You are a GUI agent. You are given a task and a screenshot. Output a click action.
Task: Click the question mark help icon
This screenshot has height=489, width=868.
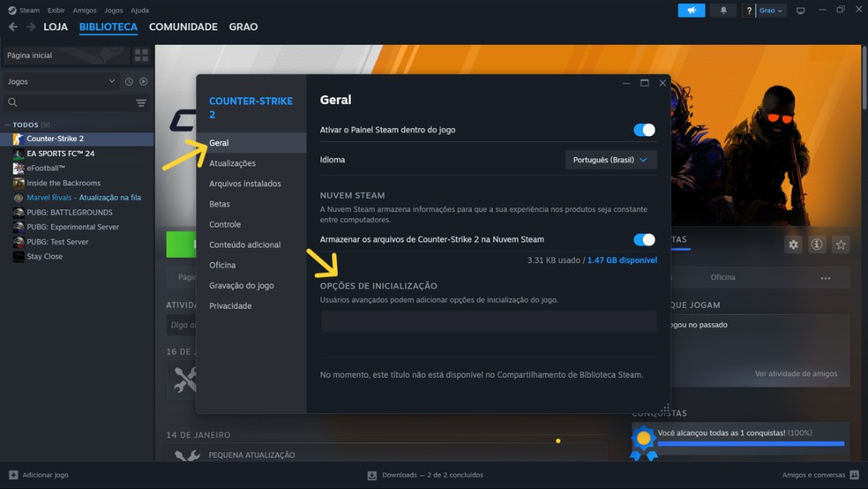[748, 10]
